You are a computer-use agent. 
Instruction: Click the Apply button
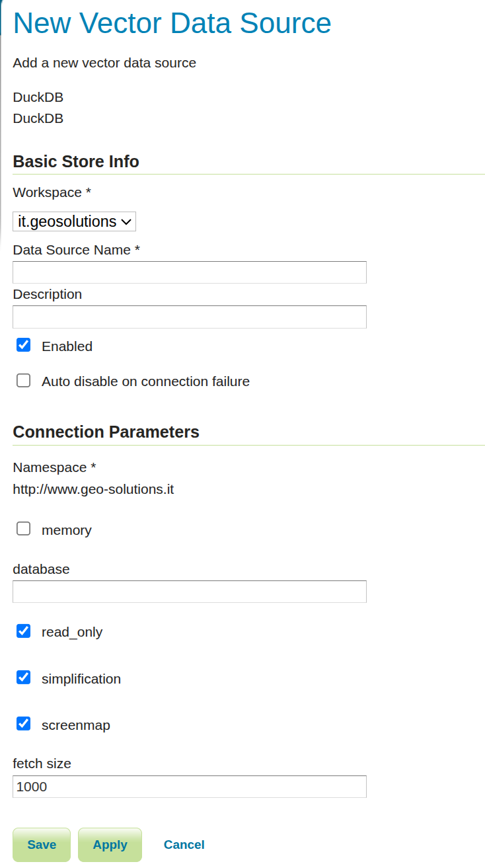tap(110, 844)
